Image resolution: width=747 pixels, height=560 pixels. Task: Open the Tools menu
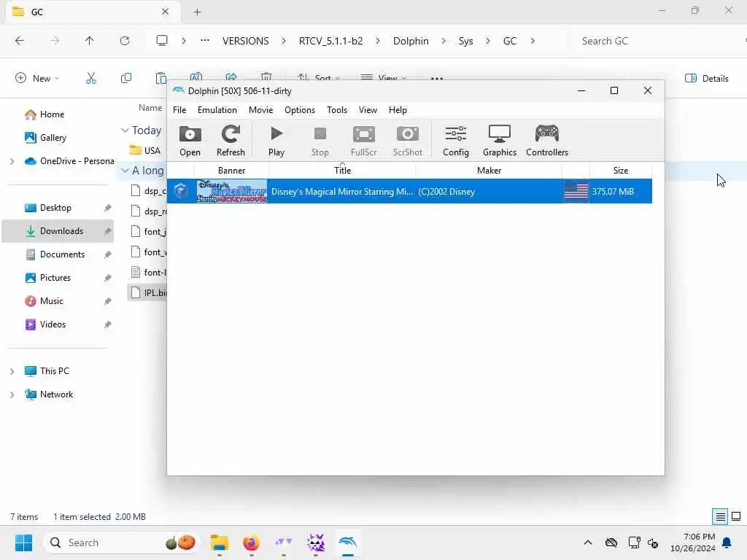(x=337, y=110)
